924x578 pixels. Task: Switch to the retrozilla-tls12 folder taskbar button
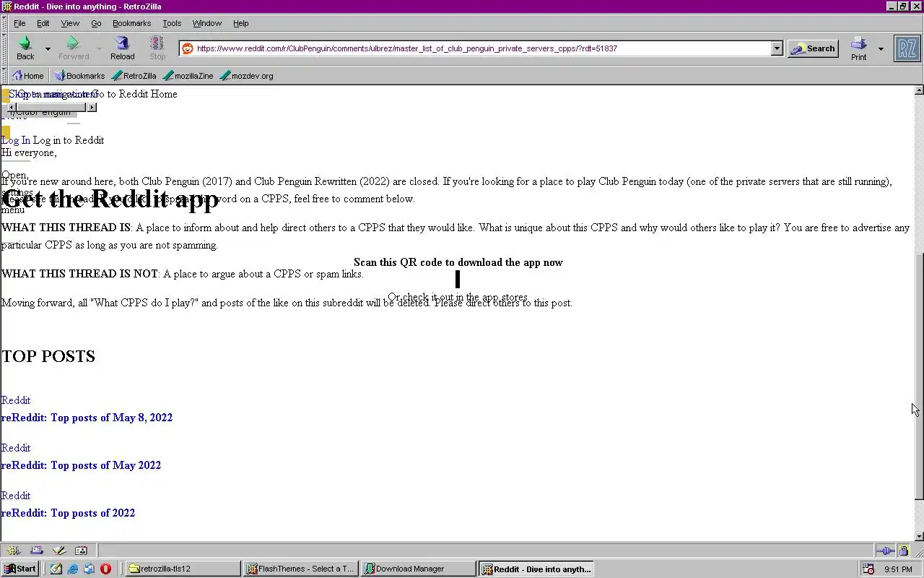183,569
